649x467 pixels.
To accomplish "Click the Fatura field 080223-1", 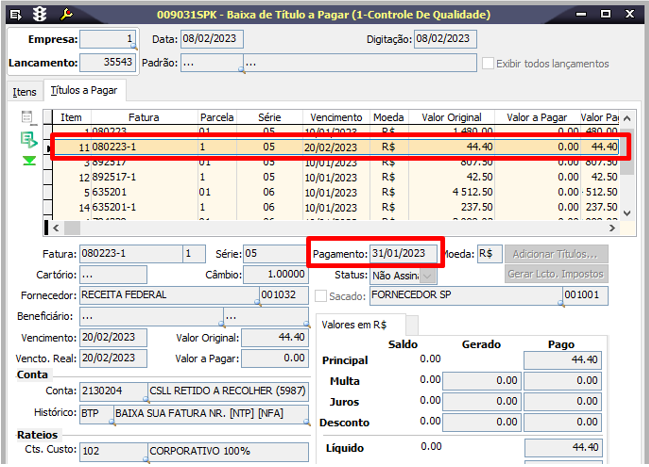I will 131,253.
